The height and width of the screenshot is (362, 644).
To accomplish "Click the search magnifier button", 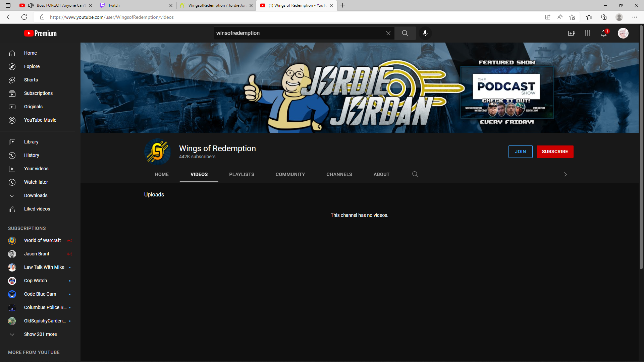I will 405,33.
